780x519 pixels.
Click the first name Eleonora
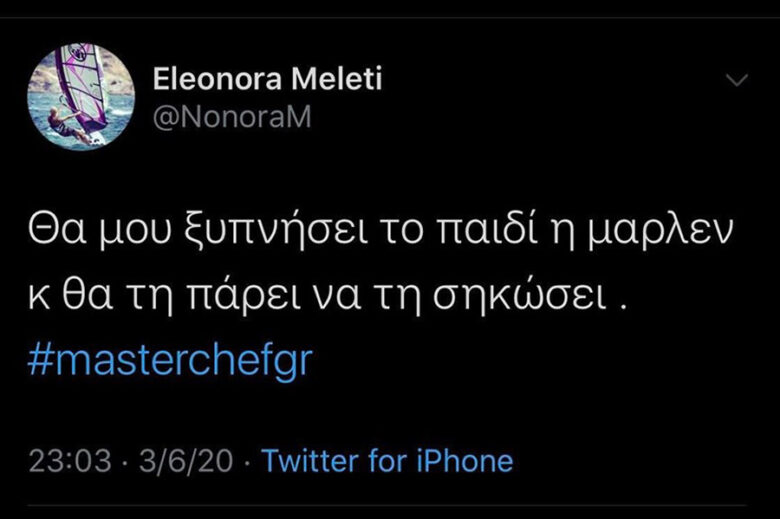[212, 79]
